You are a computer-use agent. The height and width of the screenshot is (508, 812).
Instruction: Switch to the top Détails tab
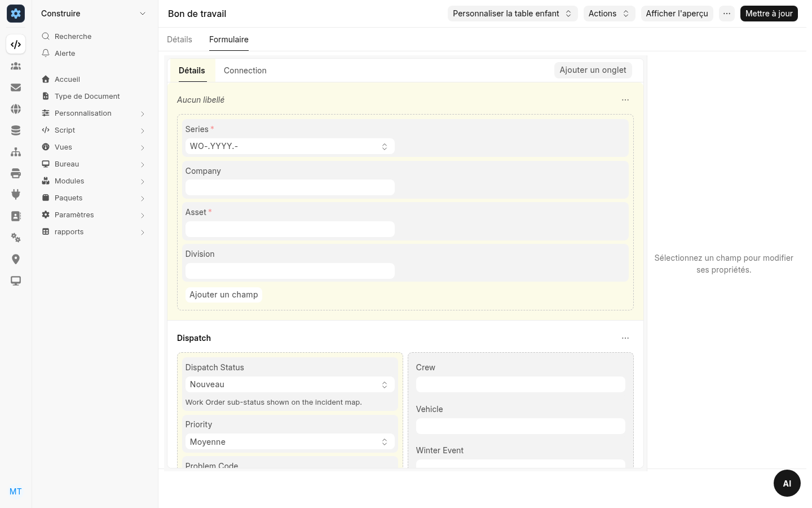(179, 40)
